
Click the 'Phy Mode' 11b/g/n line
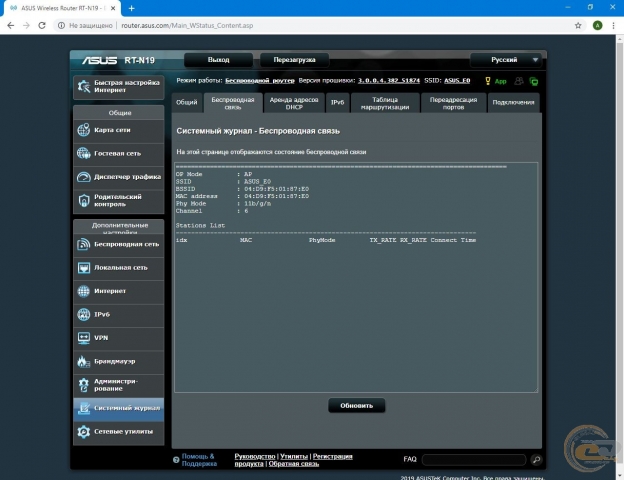click(x=223, y=203)
